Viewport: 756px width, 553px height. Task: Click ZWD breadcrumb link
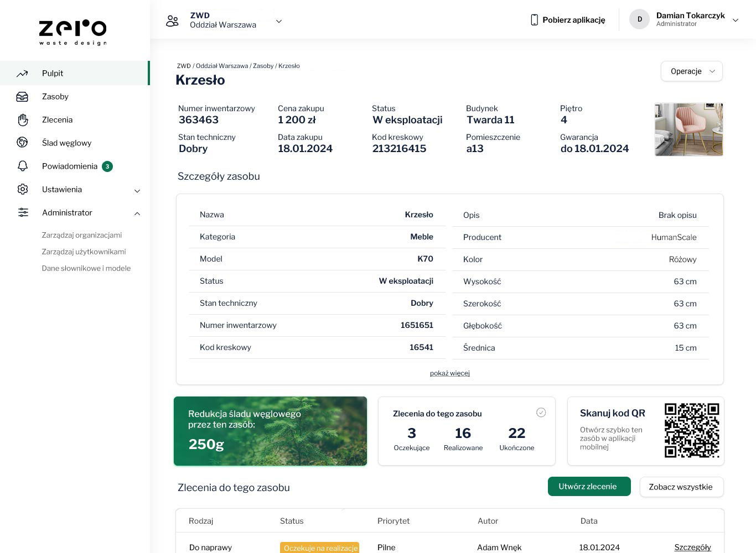click(184, 66)
